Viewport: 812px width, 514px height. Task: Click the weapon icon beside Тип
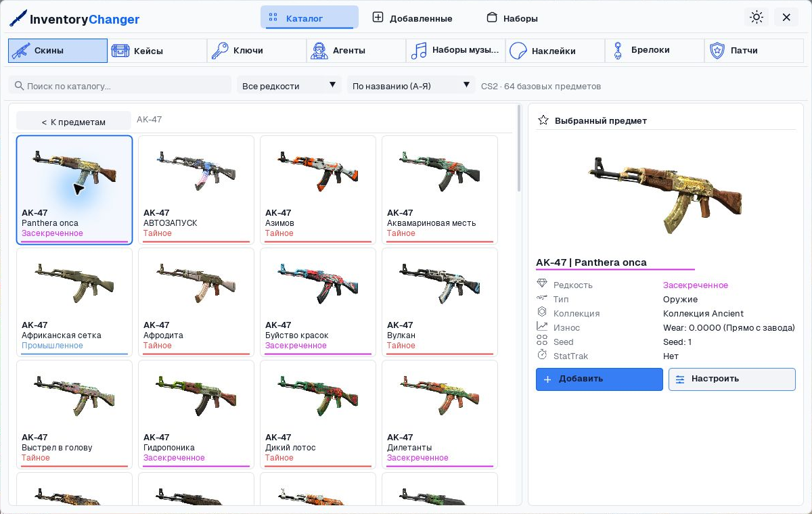coord(542,298)
